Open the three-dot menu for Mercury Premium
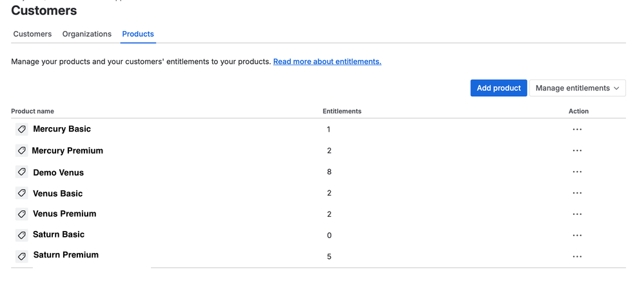Image resolution: width=644 pixels, height=291 pixels. (577, 151)
